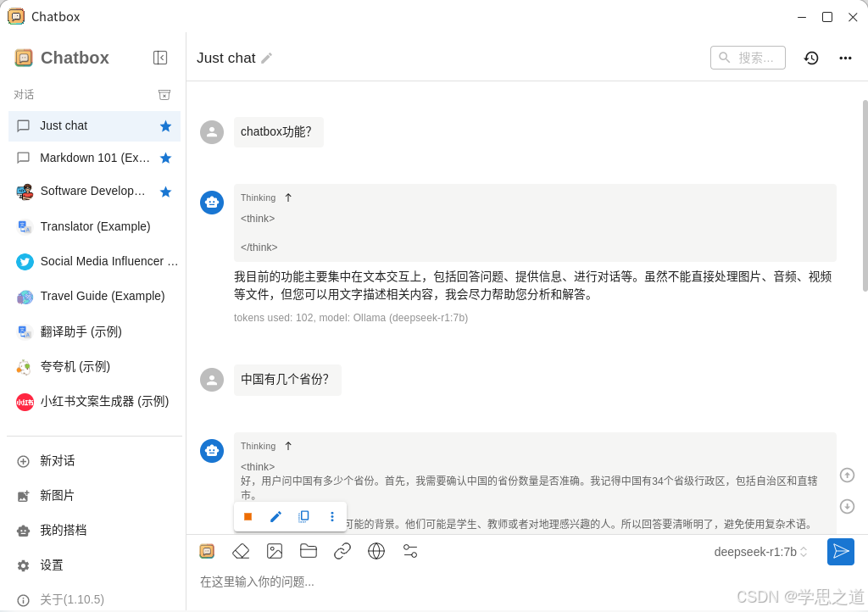Viewport: 868px width, 612px height.
Task: Attach an image with picture icon
Action: click(275, 551)
